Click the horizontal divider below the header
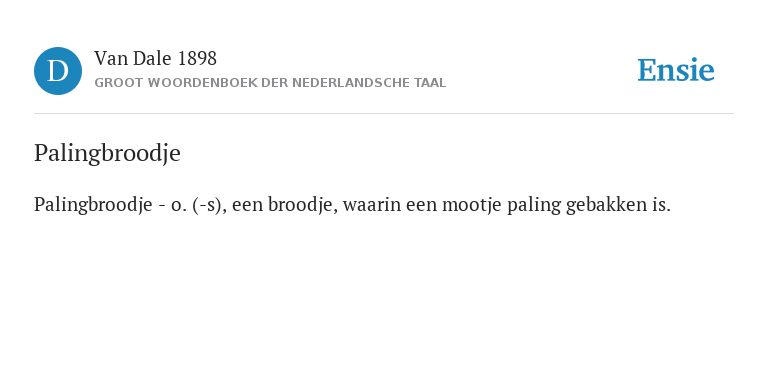The width and height of the screenshot is (768, 384). pyautogui.click(x=384, y=114)
